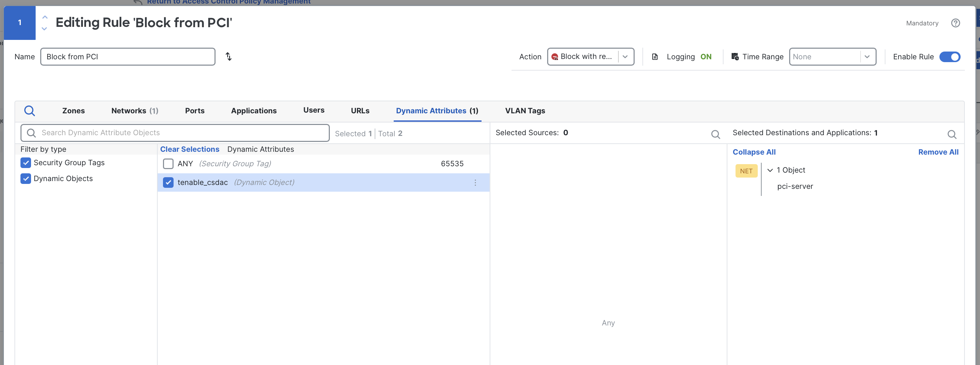Click the magnifier icon left of the Zones tab
The image size is (980, 365).
(x=30, y=111)
